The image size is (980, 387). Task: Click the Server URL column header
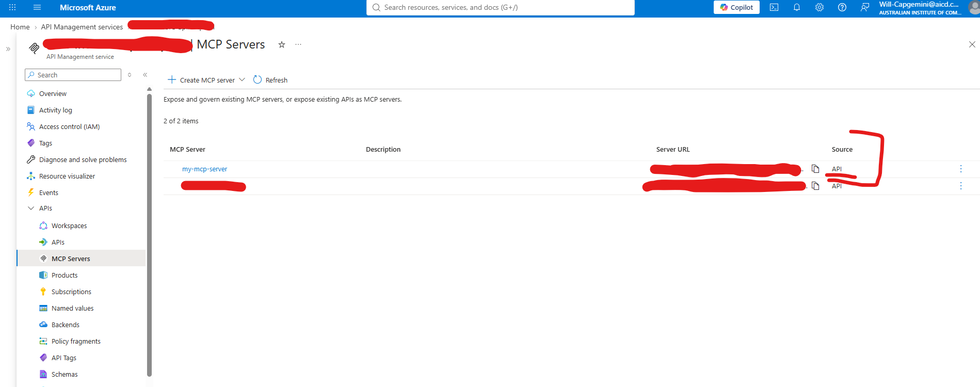click(x=673, y=150)
